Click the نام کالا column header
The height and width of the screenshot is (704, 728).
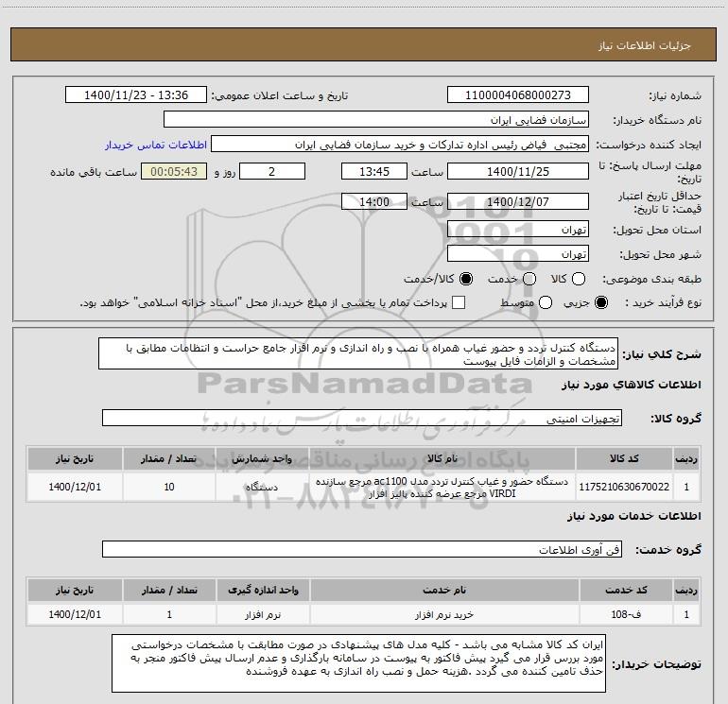pos(442,458)
